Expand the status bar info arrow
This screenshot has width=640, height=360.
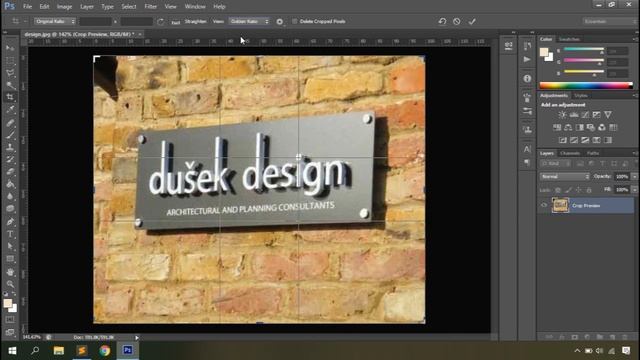coord(137,338)
